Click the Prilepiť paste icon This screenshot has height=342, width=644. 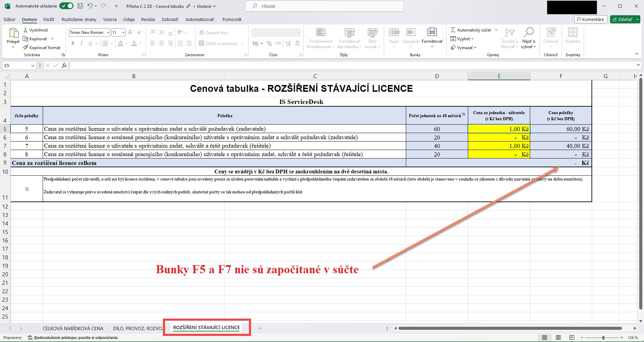coord(13,33)
